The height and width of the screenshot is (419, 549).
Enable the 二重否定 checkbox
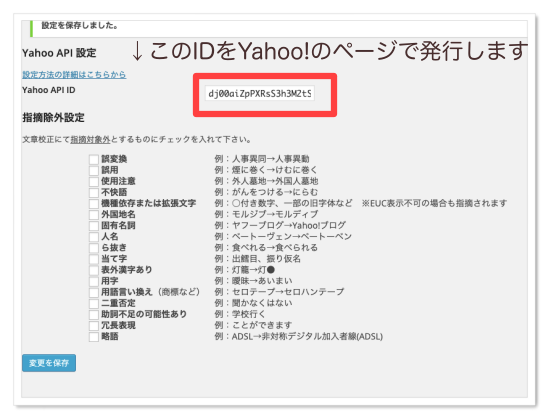pos(93,304)
